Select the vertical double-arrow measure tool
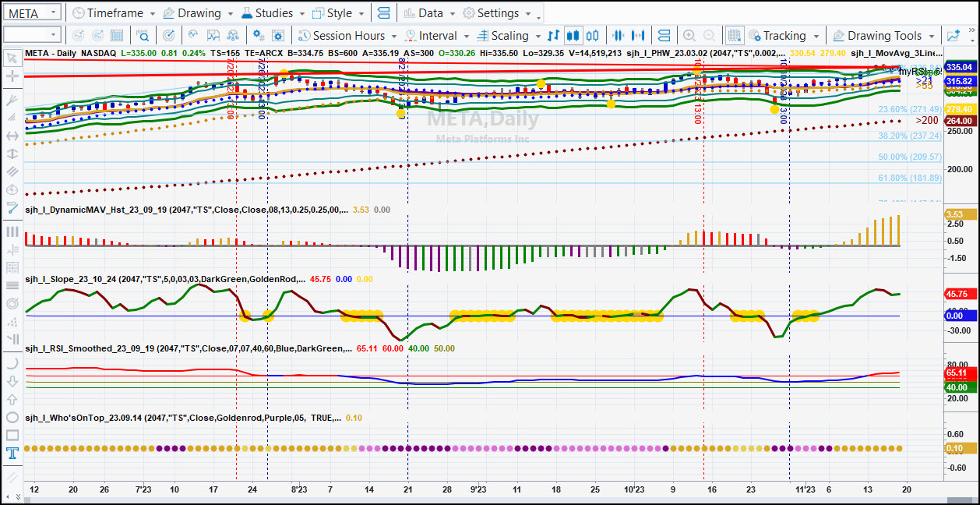This screenshot has width=980, height=505. [x=12, y=154]
